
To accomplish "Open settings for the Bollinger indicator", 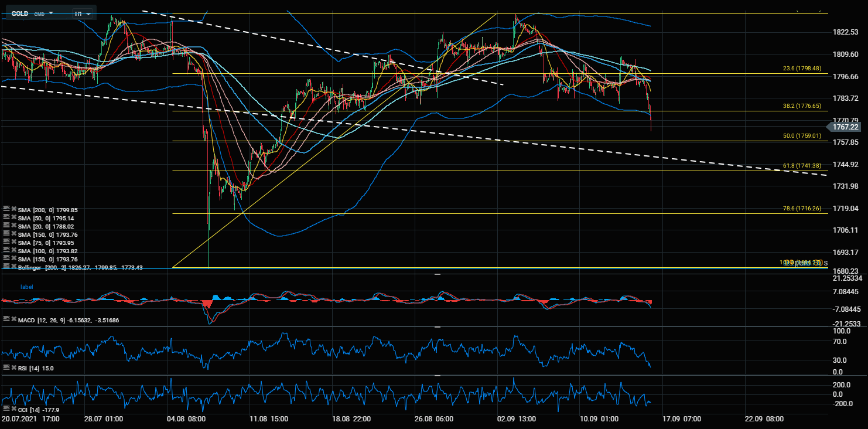I will pos(6,266).
